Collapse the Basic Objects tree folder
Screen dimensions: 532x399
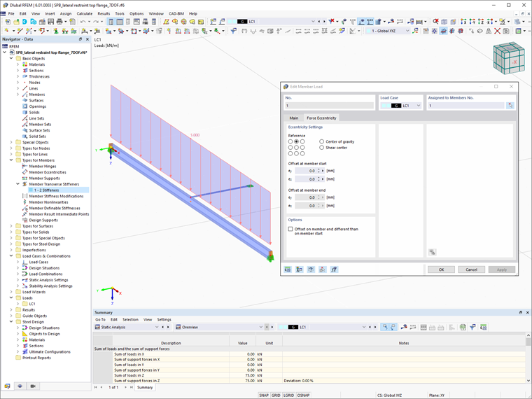(x=11, y=58)
